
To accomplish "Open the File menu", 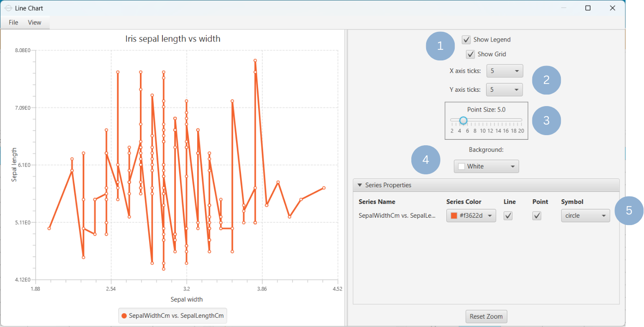I will pyautogui.click(x=13, y=22).
